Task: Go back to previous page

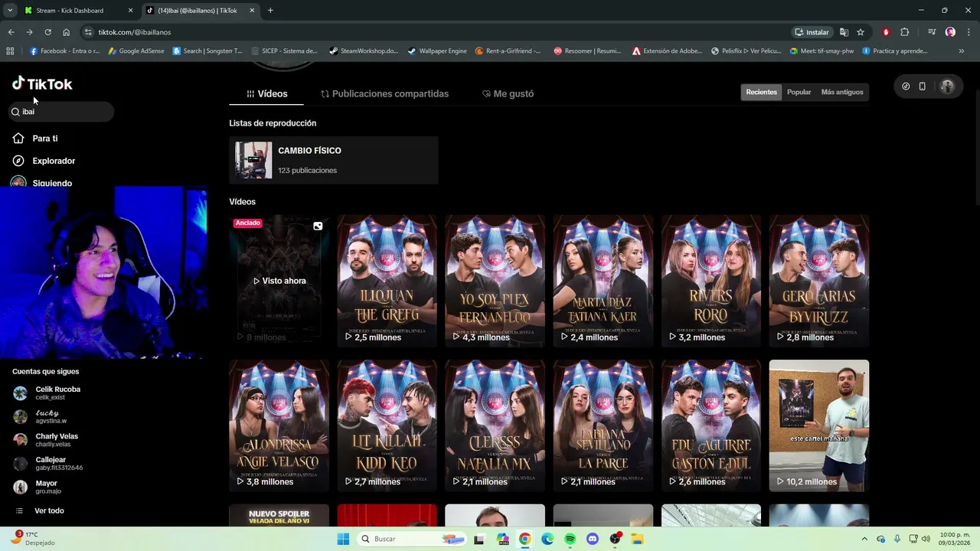Action: click(x=11, y=32)
